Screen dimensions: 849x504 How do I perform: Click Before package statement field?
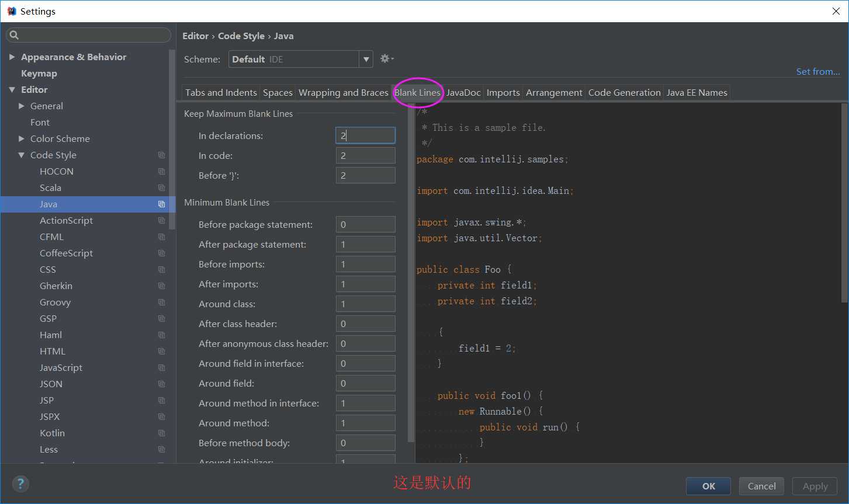click(366, 224)
